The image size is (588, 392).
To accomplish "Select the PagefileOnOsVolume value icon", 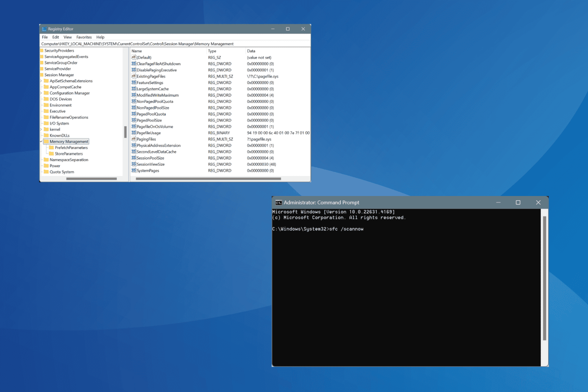I will click(134, 126).
